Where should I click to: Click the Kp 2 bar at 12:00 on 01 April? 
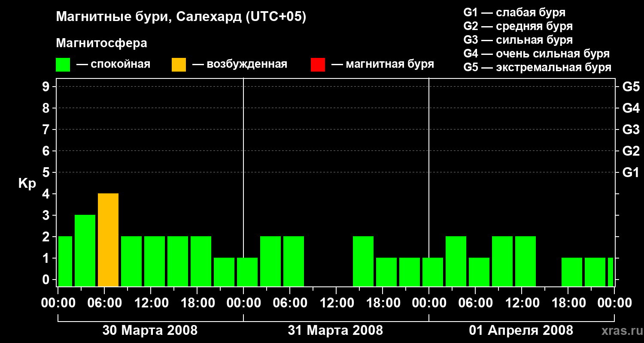[526, 262]
